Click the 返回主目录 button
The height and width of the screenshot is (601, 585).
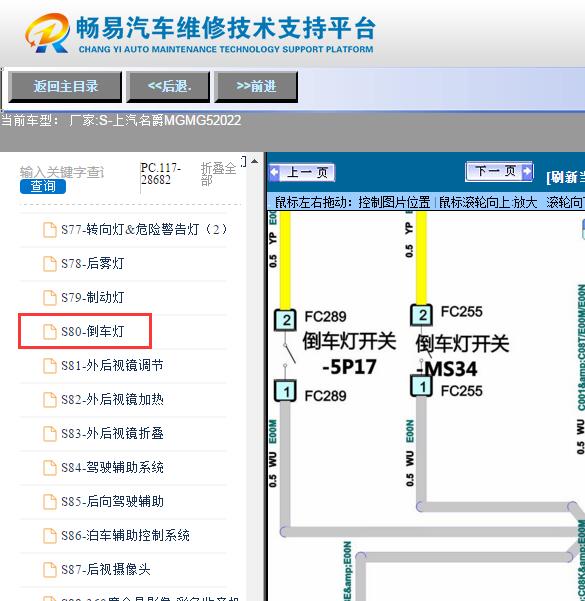click(x=65, y=87)
